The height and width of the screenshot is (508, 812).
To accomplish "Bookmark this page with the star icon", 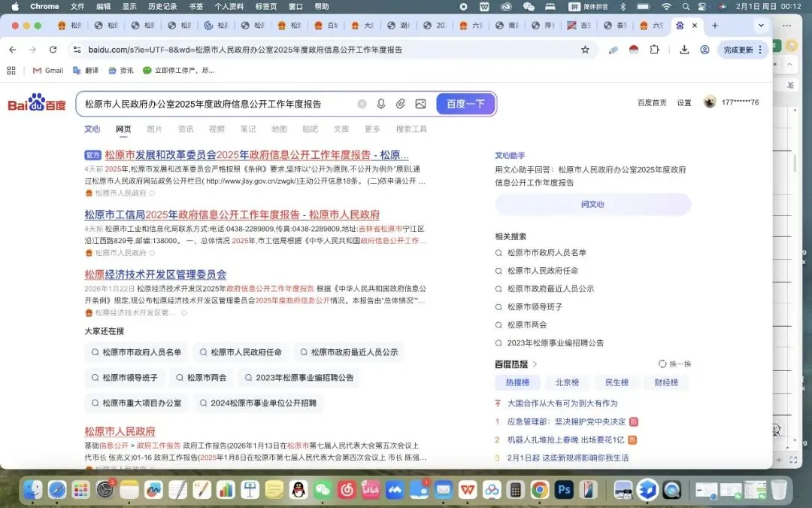I will [x=585, y=50].
